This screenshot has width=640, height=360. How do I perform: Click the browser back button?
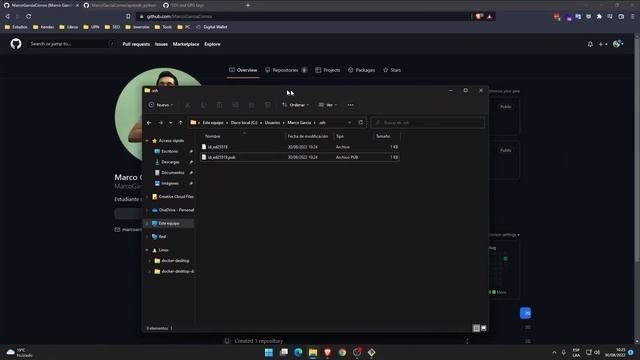pyautogui.click(x=7, y=16)
